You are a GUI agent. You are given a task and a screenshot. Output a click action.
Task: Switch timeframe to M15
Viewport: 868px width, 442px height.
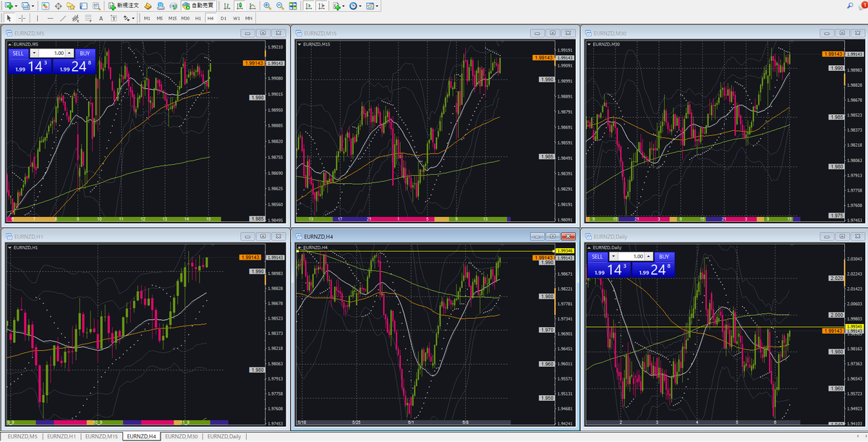pyautogui.click(x=172, y=17)
